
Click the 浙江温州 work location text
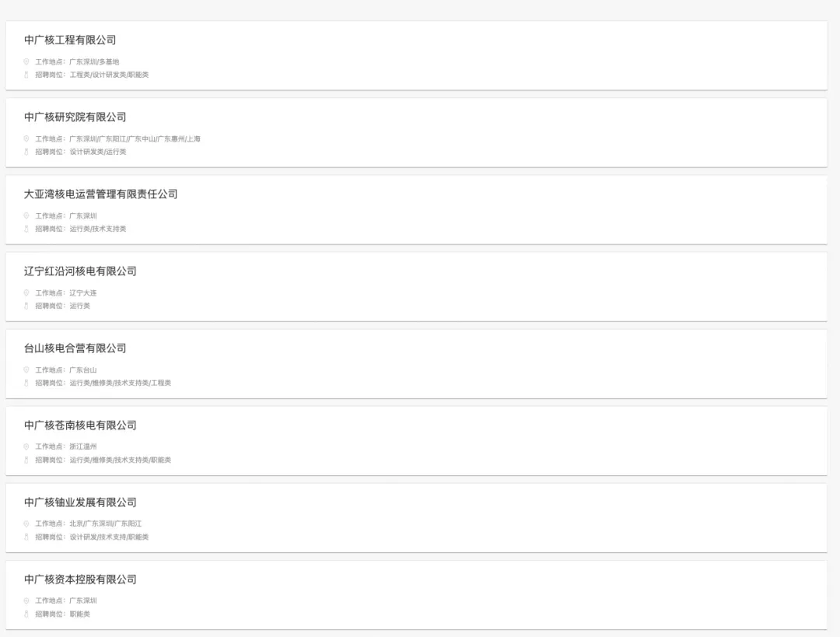pos(83,446)
